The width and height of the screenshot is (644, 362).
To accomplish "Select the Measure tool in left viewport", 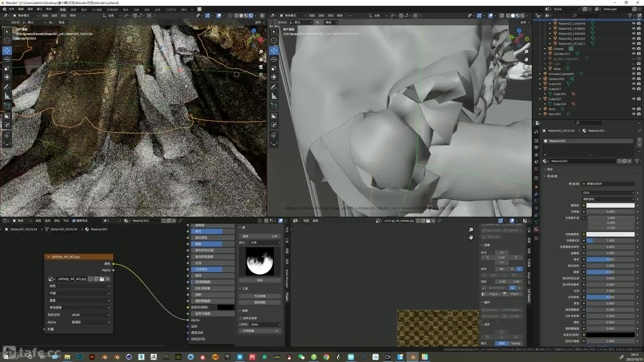I will pyautogui.click(x=7, y=96).
